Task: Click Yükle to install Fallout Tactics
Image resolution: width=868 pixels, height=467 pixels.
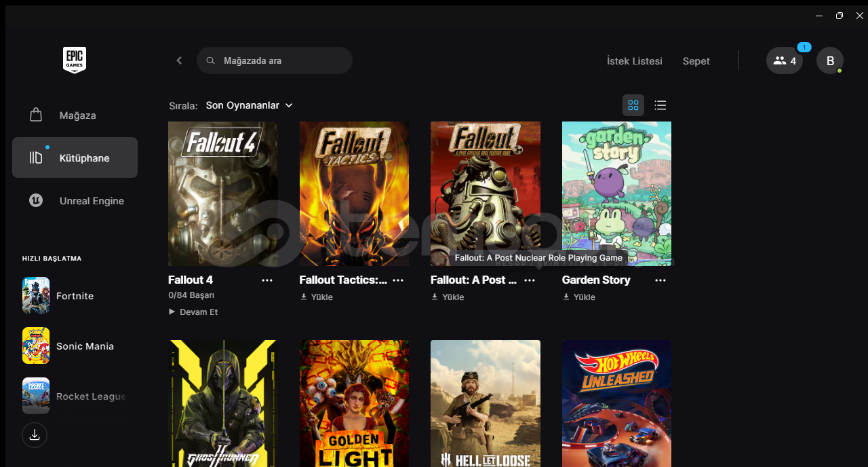Action: [316, 297]
